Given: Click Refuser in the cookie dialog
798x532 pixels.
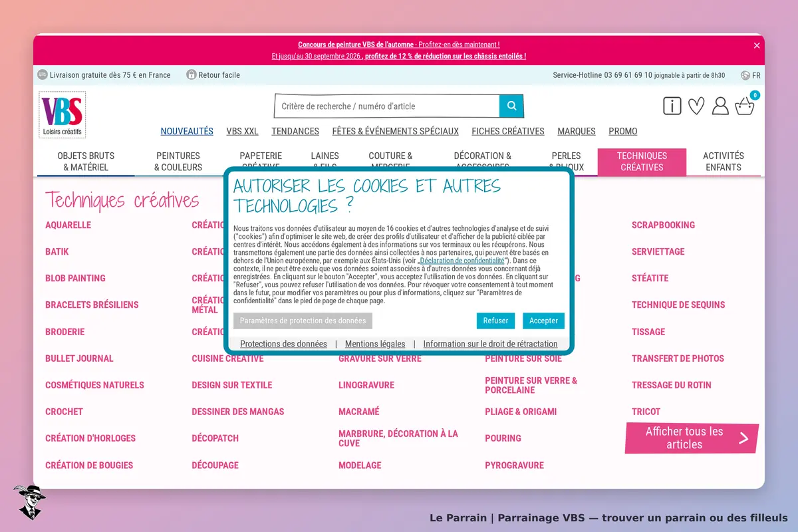Looking at the screenshot, I should (495, 321).
